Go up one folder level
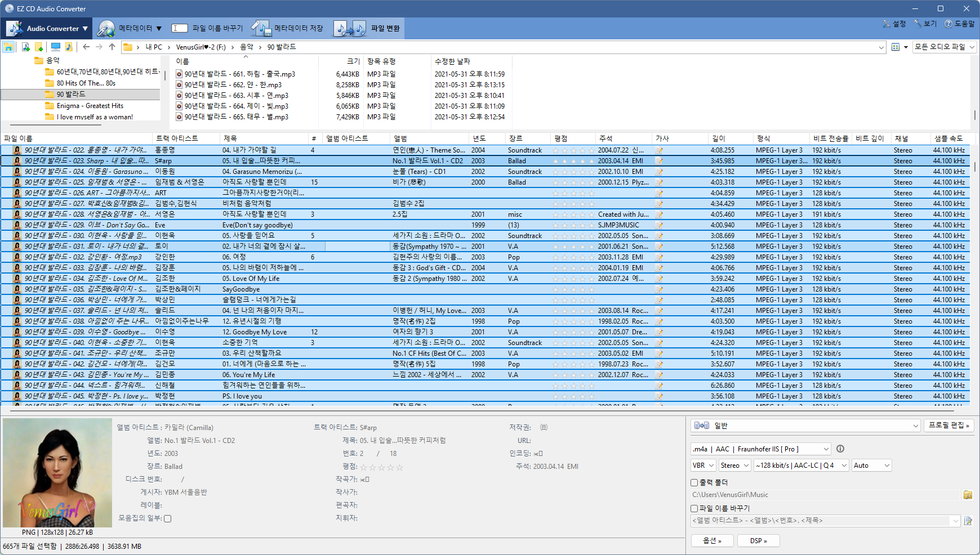The height and width of the screenshot is (555, 980). (112, 47)
